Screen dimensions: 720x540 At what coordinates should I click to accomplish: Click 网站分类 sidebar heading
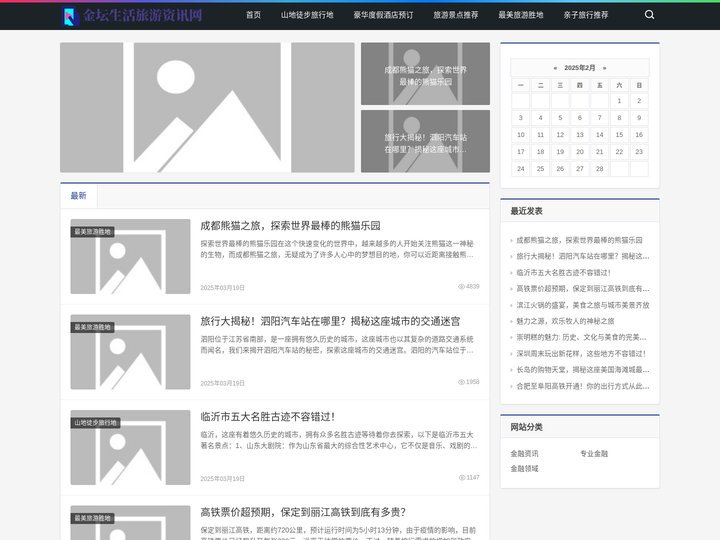click(x=526, y=427)
